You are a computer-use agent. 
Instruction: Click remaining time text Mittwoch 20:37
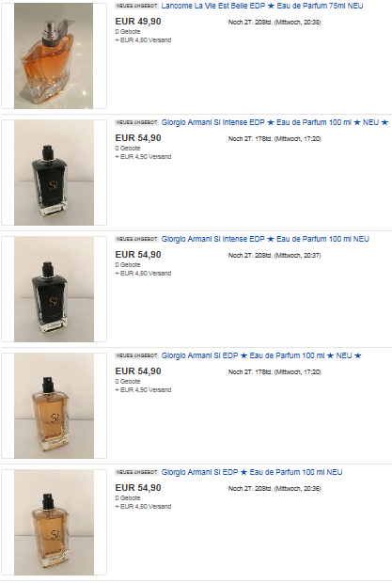coord(274,256)
